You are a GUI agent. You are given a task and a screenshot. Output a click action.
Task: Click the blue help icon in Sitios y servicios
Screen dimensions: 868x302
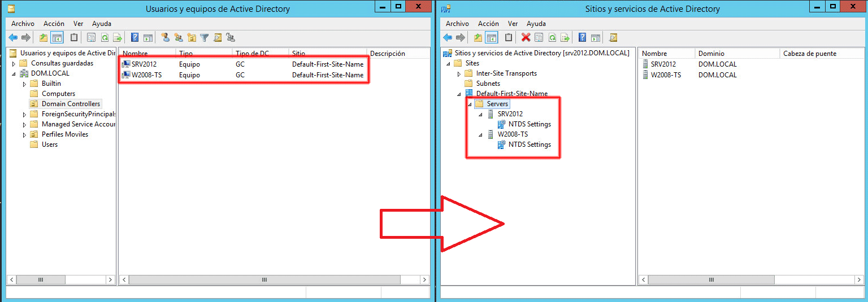click(x=582, y=38)
